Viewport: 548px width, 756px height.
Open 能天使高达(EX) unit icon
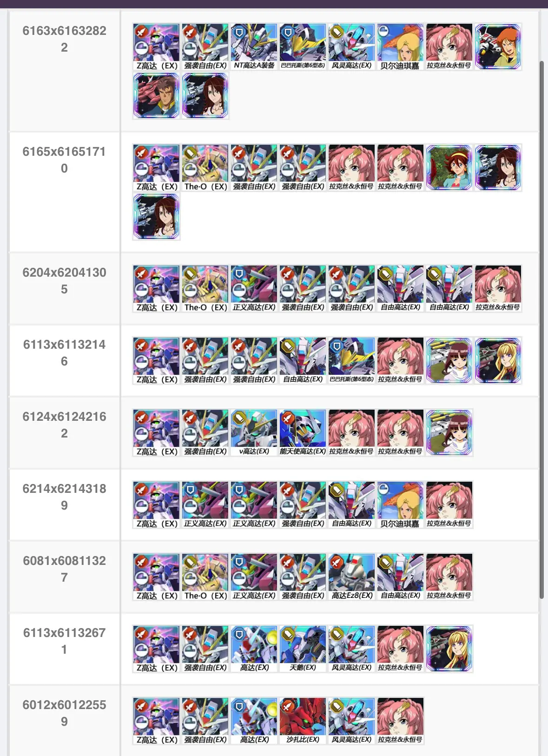(x=303, y=433)
